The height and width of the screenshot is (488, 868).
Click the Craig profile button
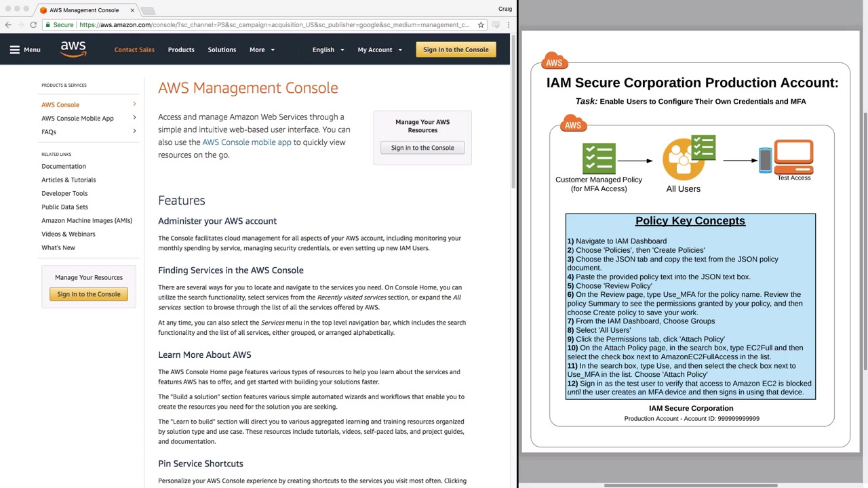coord(505,9)
